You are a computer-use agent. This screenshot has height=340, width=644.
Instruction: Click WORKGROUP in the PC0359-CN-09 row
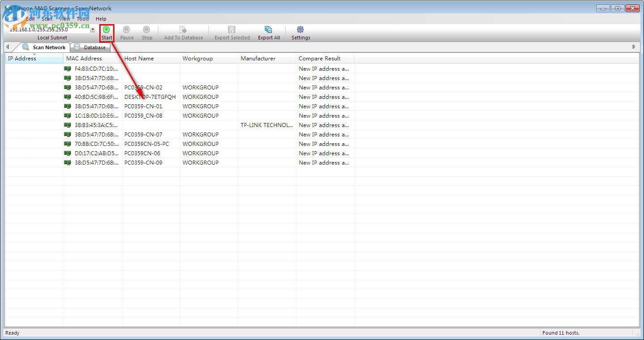point(200,162)
